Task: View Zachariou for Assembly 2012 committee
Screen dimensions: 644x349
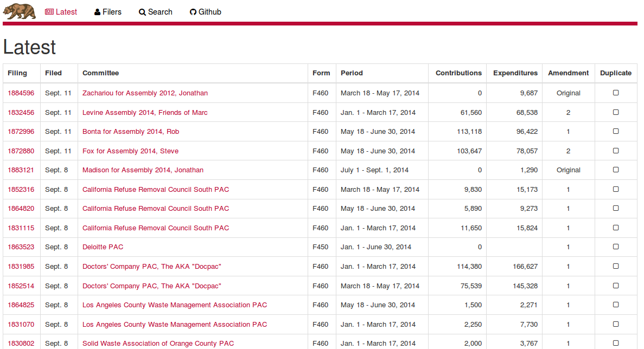Action: (x=145, y=93)
